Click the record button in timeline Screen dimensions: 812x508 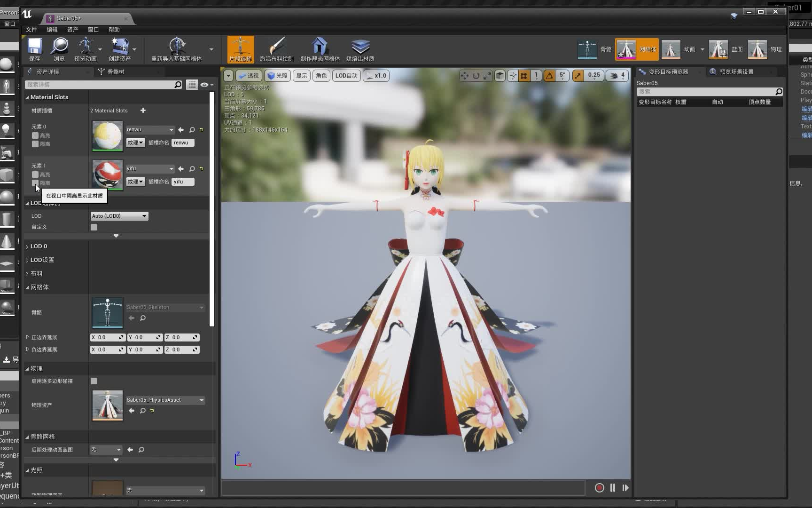point(599,488)
